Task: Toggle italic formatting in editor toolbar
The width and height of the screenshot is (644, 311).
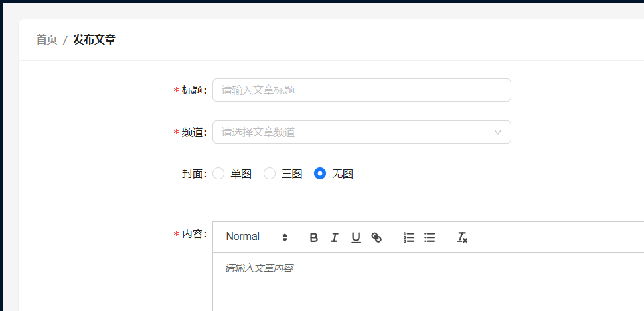Action: 335,237
